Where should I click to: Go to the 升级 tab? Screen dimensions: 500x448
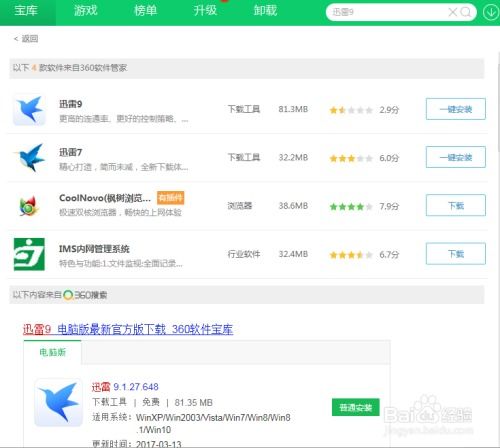[205, 11]
